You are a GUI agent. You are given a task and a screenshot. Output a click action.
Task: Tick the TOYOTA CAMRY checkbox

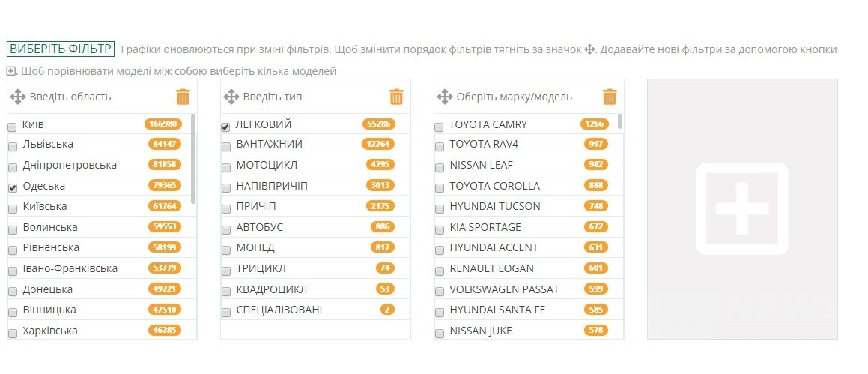[x=439, y=127]
